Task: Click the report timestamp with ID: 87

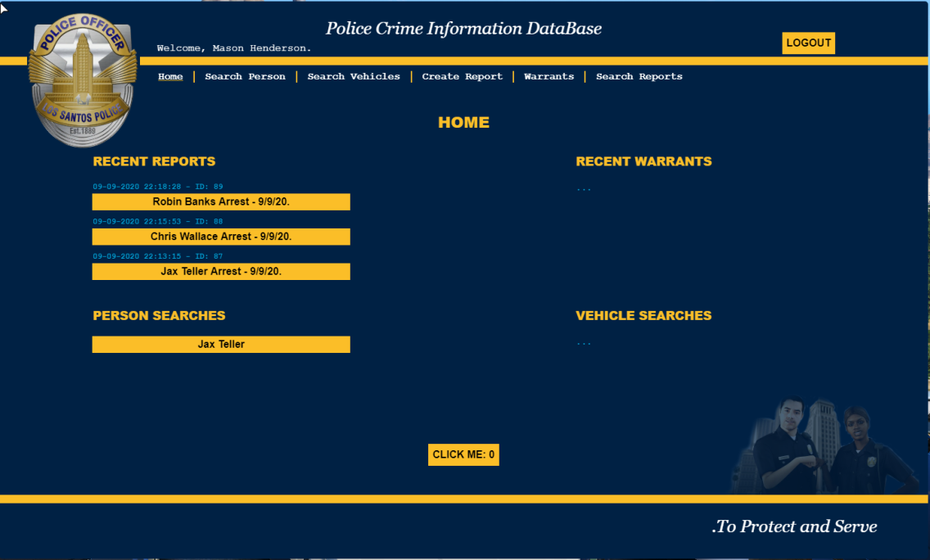Action: [158, 256]
